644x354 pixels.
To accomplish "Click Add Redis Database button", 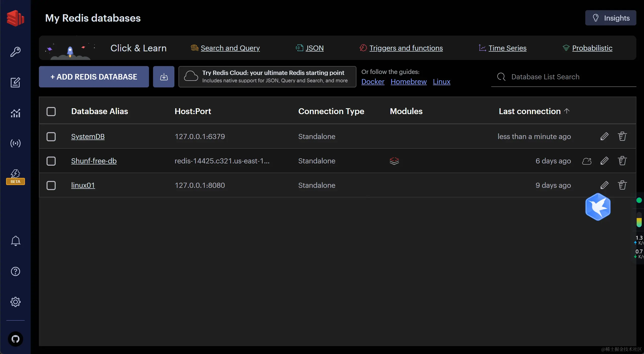I will tap(94, 77).
